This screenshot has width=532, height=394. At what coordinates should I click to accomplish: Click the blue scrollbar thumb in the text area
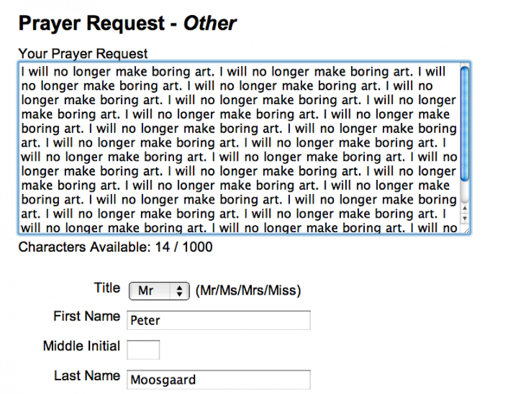(464, 123)
